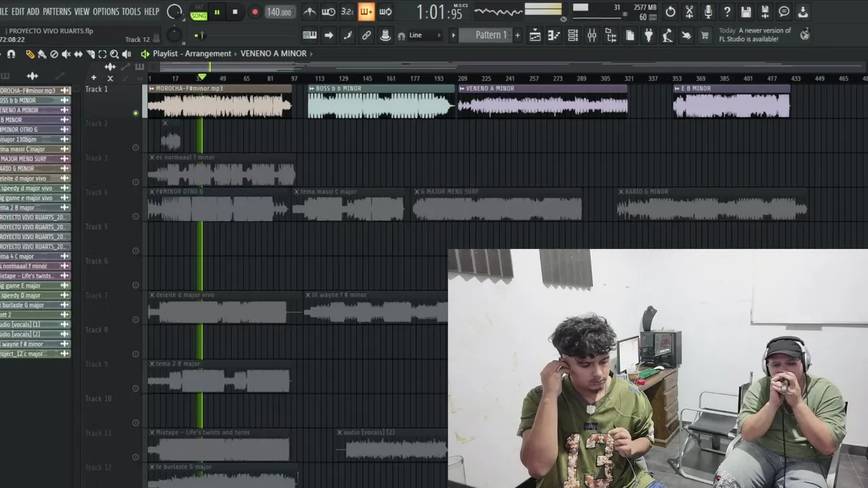
Task: Toggle the Playlist magnet snap icon
Action: click(x=11, y=54)
